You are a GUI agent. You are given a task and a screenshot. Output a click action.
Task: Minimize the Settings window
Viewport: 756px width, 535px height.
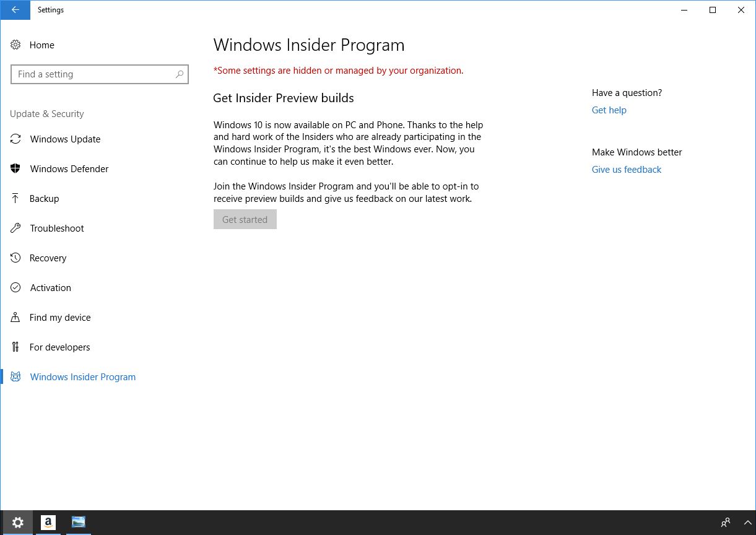(x=684, y=10)
